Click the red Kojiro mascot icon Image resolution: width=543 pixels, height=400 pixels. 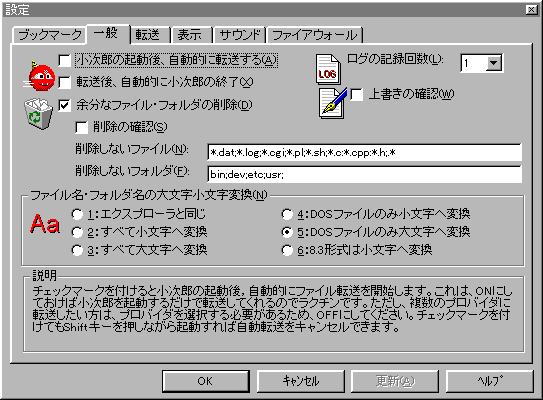click(x=39, y=76)
